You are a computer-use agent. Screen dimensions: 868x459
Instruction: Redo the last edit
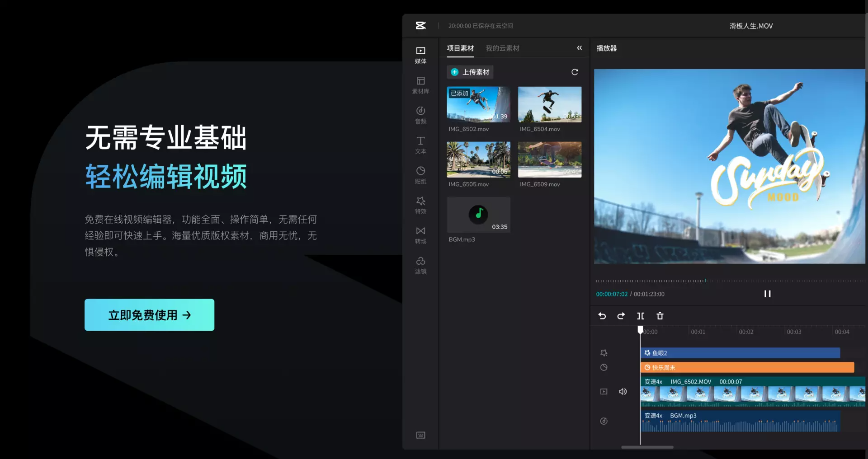pyautogui.click(x=621, y=316)
